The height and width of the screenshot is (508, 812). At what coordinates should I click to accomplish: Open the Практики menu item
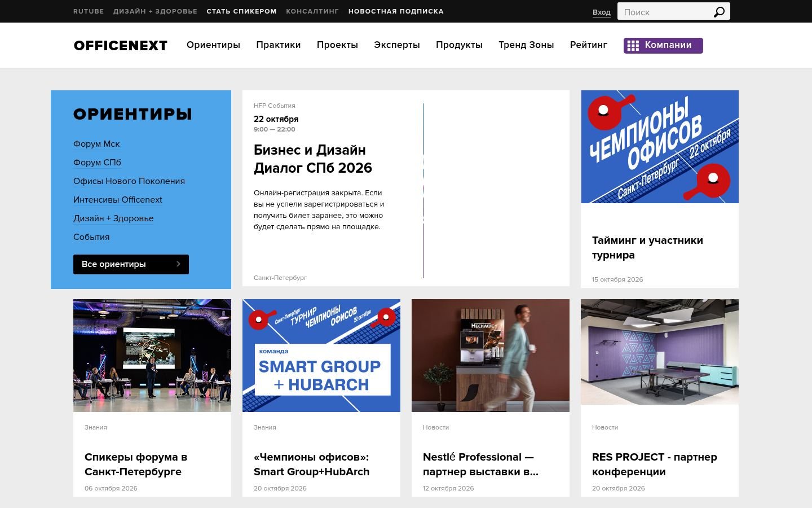(x=279, y=45)
